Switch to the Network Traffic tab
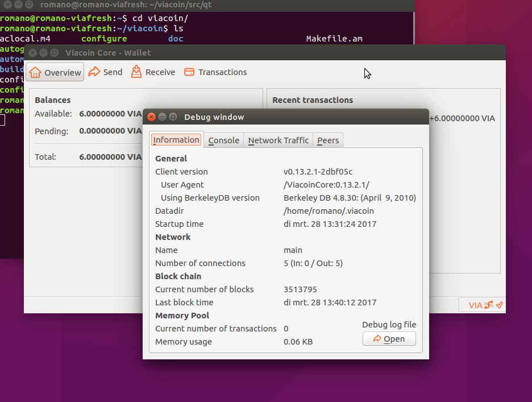The image size is (532, 402). [278, 140]
